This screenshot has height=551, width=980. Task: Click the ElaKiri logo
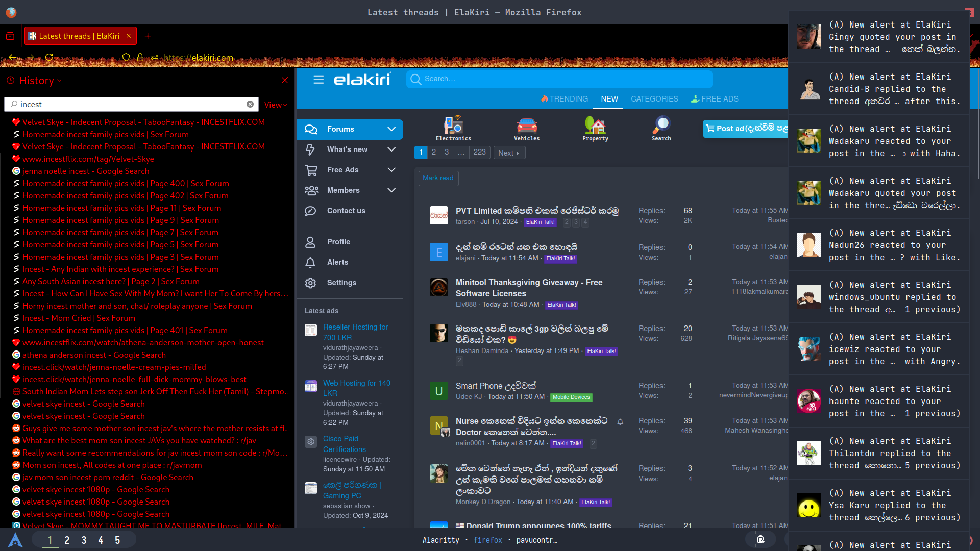point(362,80)
